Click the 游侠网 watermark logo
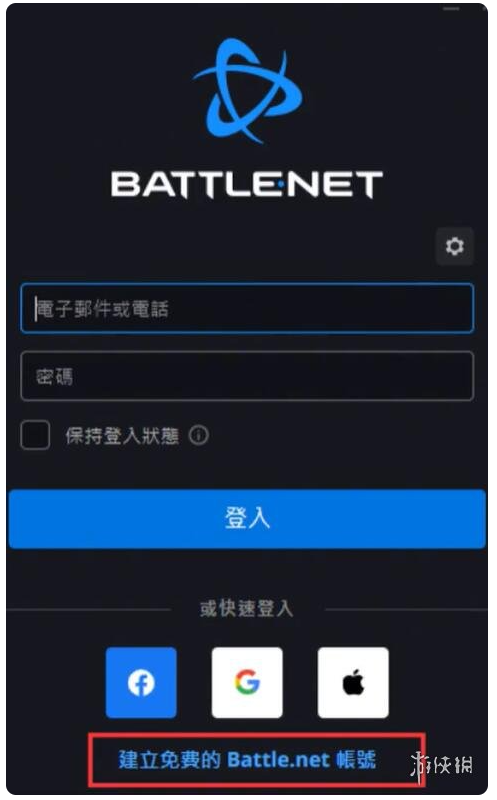The image size is (497, 800). 442,765
